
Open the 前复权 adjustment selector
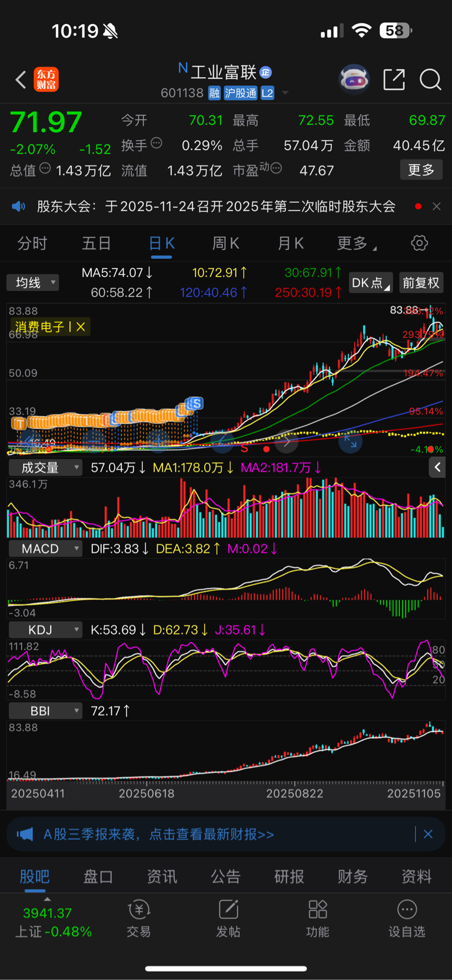click(421, 283)
